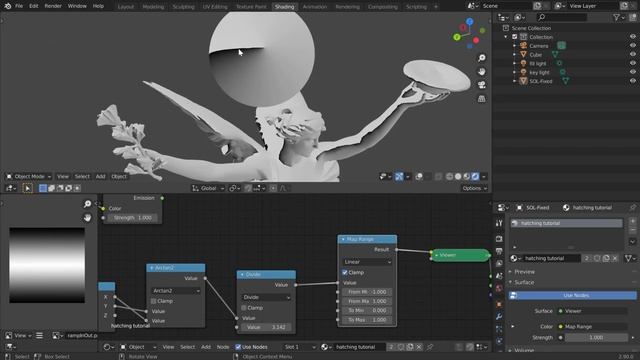Click the image editor pan hand icon
Viewport: 640px width, 360px height.
(x=87, y=218)
